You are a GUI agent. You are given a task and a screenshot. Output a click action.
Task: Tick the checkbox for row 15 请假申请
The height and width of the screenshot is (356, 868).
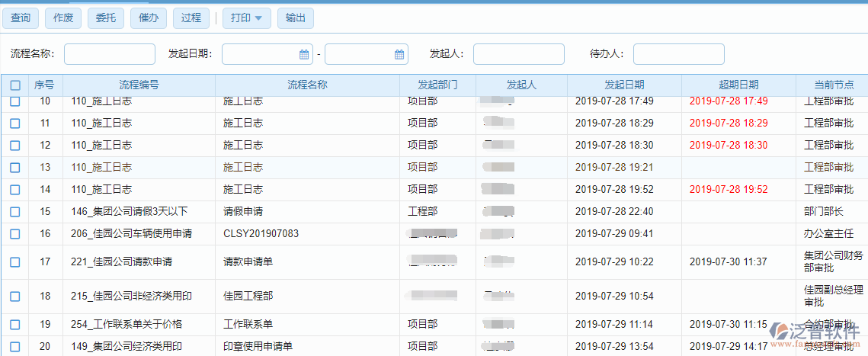point(15,211)
